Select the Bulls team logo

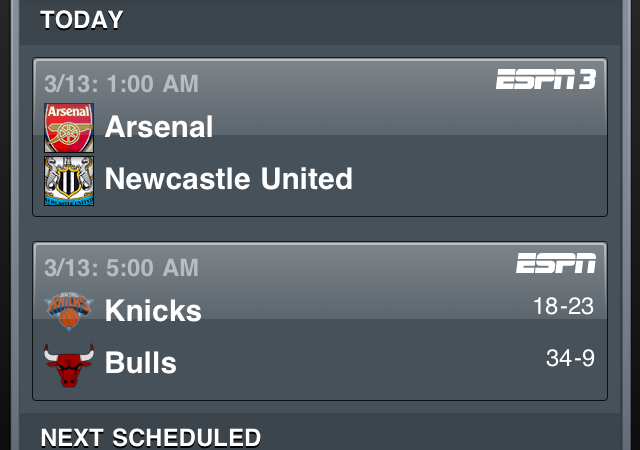coord(69,363)
